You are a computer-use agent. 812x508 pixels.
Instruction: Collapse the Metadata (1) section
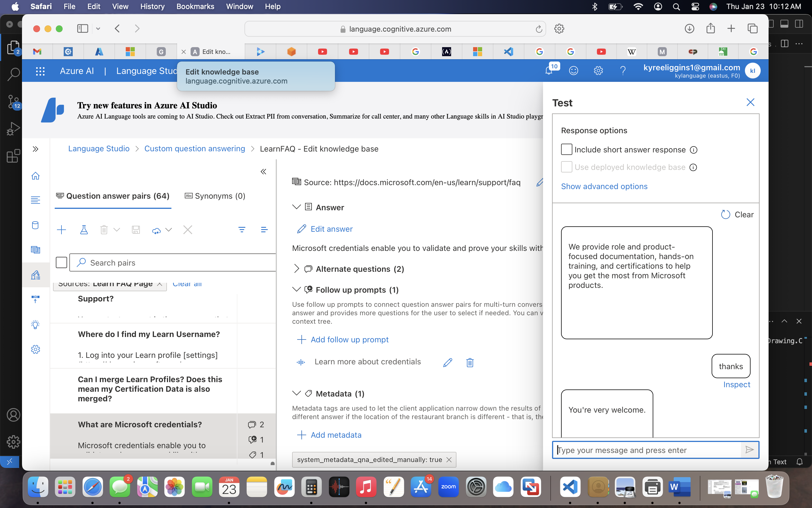pos(296,393)
